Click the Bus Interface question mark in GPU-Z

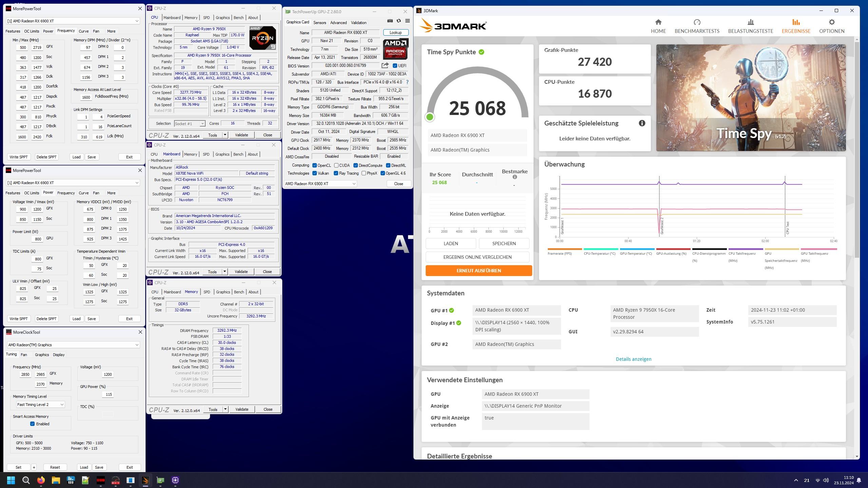[407, 82]
